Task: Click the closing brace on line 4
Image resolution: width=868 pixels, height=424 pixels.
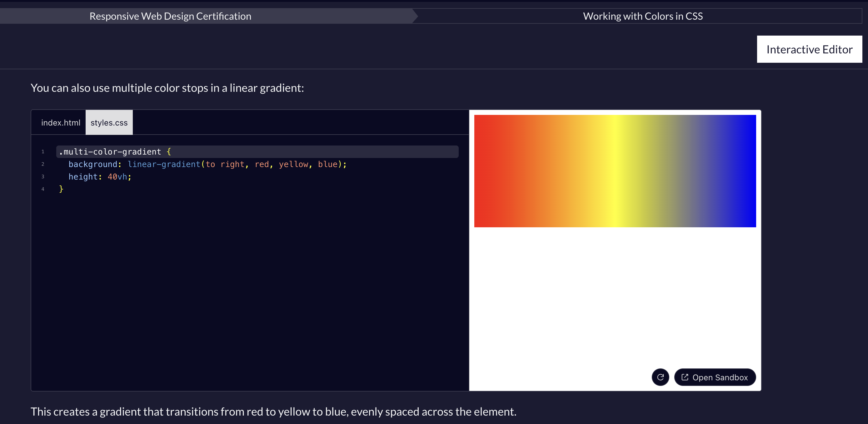Action: 61,189
